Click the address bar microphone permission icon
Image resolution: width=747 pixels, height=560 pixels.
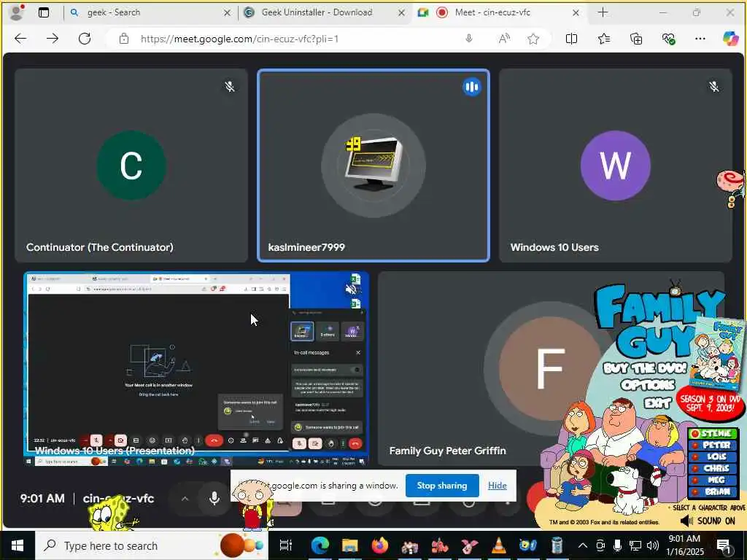pos(469,39)
